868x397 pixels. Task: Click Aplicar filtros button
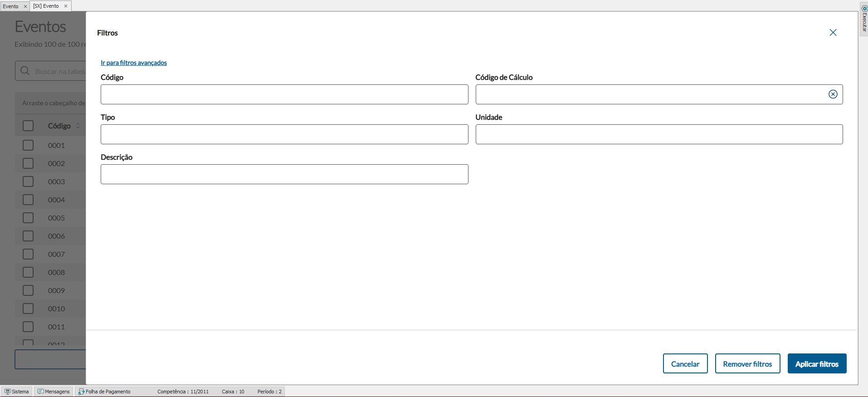817,363
